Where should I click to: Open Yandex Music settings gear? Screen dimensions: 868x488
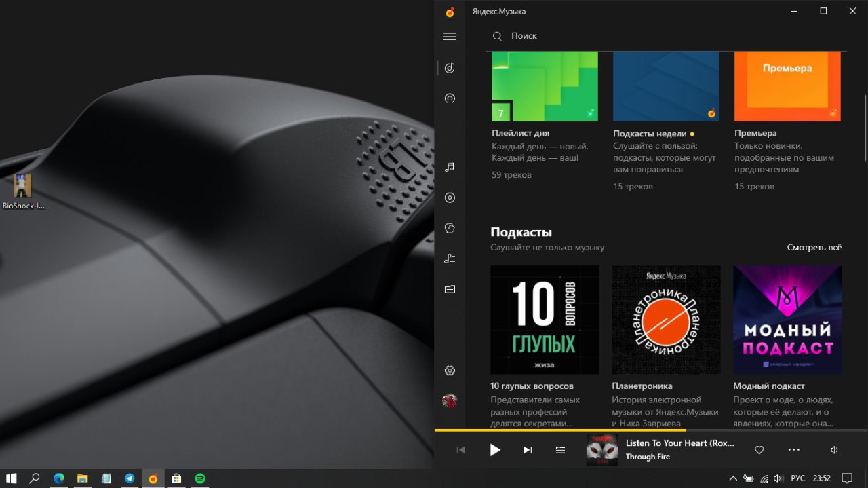click(x=450, y=371)
